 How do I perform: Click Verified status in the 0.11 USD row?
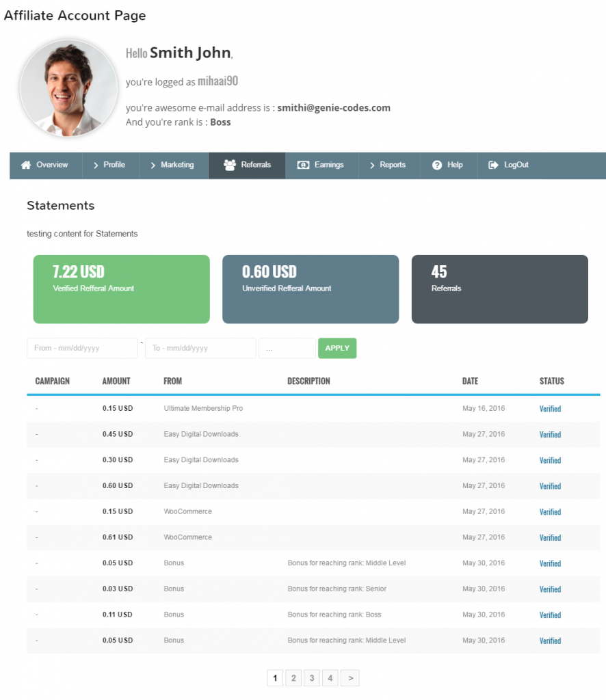coord(550,615)
